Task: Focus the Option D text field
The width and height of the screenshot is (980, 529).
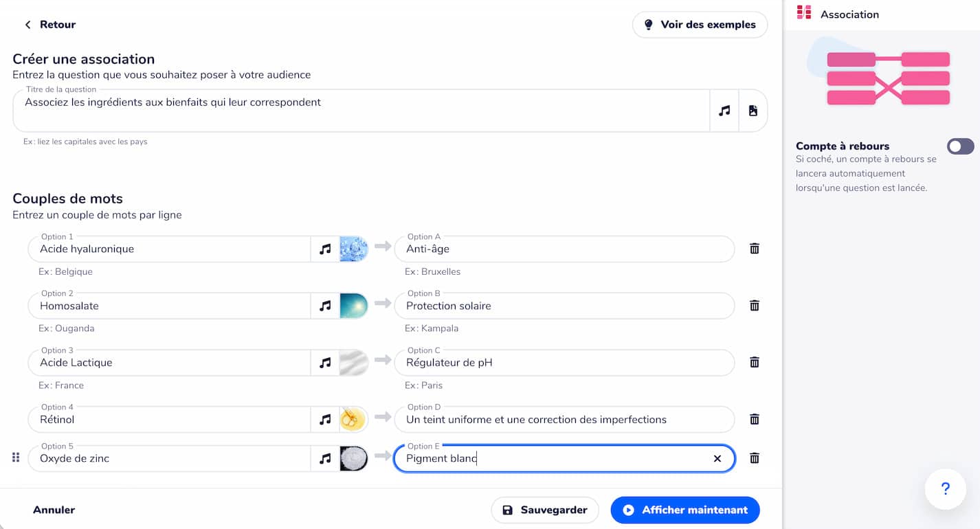Action: [x=564, y=420]
